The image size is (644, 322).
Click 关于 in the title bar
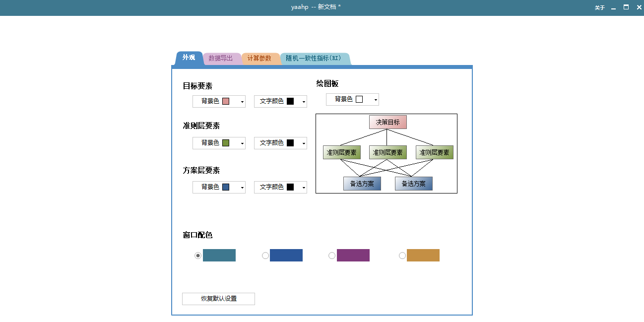coord(600,7)
